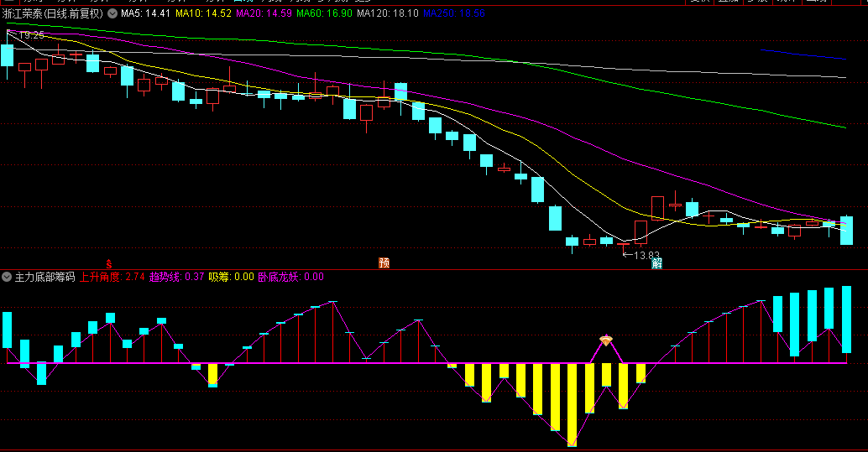
Task: Click the tallest yellow bar in indicator panel
Action: click(572, 404)
